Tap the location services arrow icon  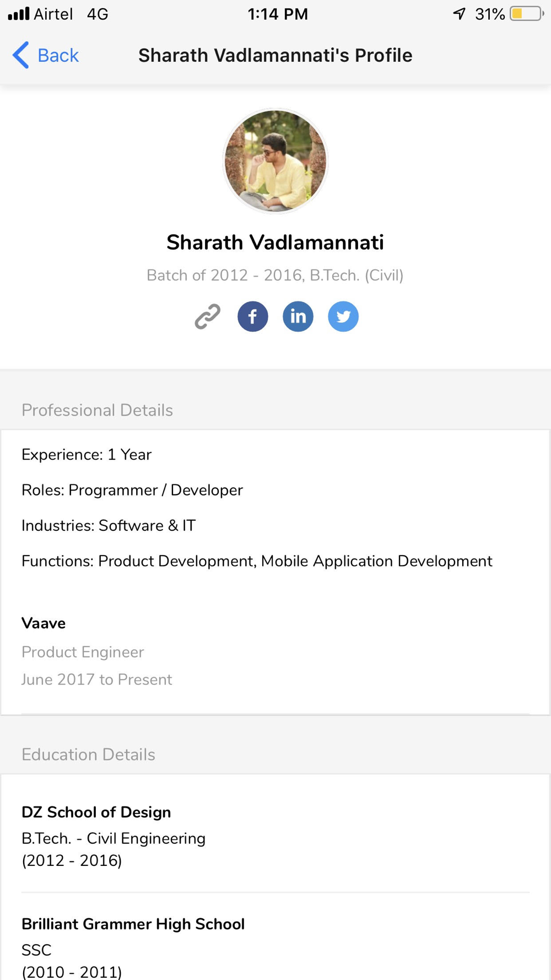460,14
